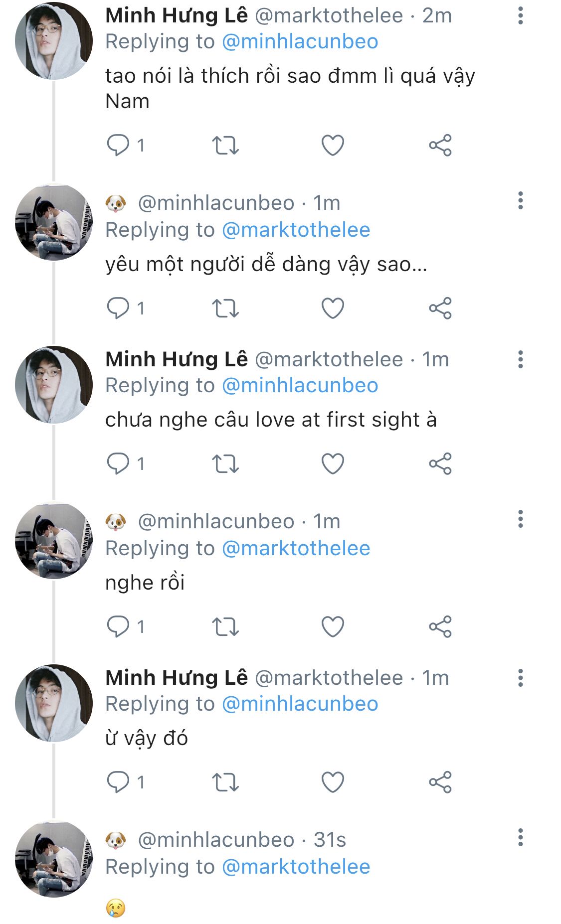The image size is (561, 924).
Task: Share the "love at first sight" tweet
Action: tap(440, 463)
